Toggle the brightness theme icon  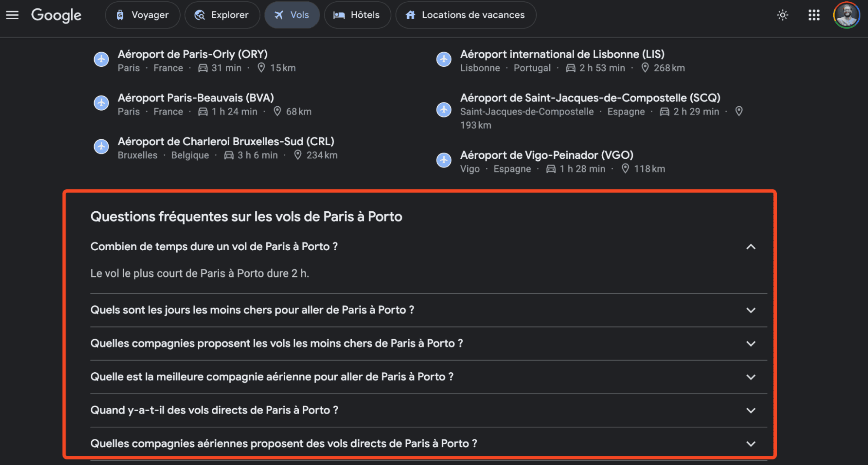782,15
